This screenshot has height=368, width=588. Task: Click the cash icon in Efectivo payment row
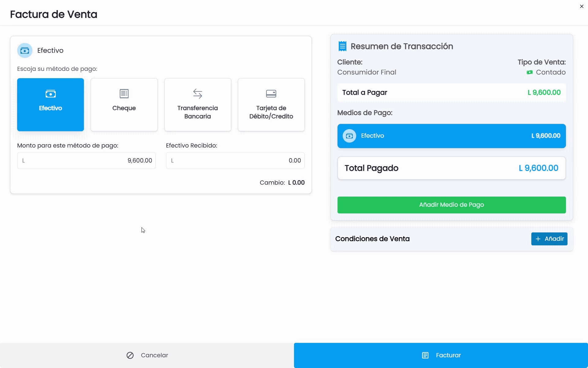(349, 136)
